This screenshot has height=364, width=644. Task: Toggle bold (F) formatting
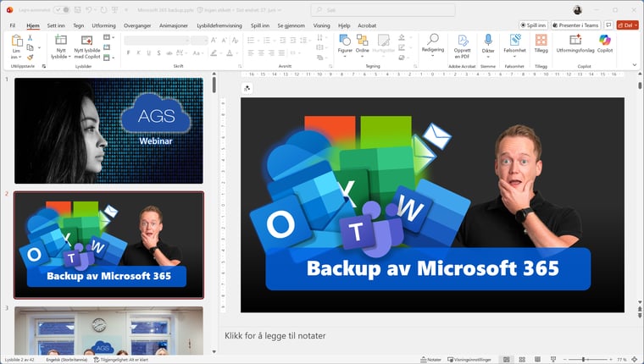point(129,53)
